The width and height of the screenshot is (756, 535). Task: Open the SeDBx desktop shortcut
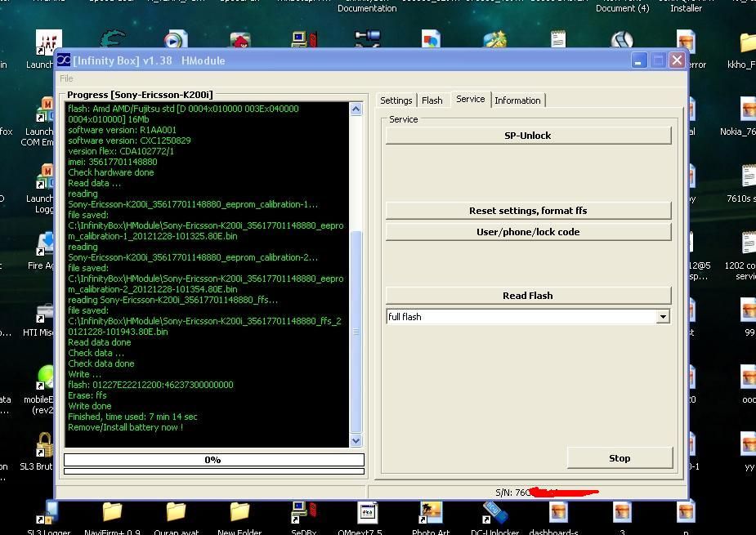click(x=304, y=513)
